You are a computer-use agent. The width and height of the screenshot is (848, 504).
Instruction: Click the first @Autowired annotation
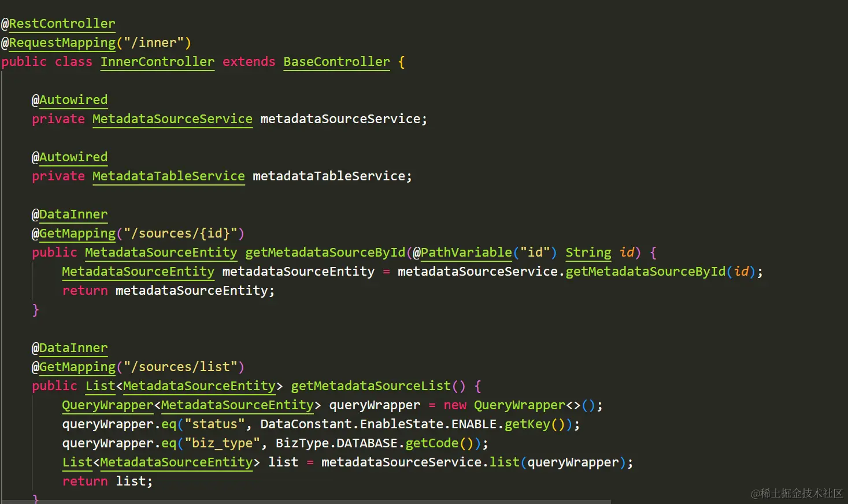point(69,100)
